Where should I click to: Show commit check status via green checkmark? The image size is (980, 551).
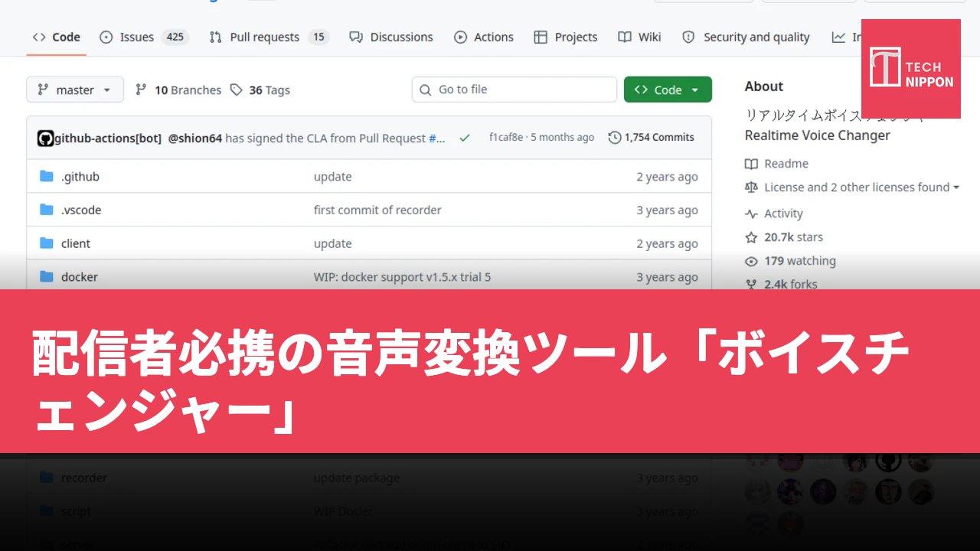pyautogui.click(x=464, y=138)
